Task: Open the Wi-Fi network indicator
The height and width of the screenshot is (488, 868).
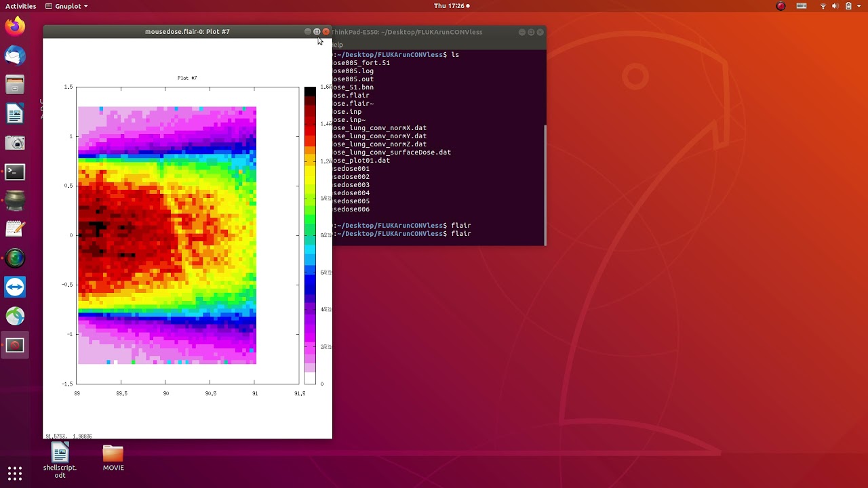Action: point(823,6)
